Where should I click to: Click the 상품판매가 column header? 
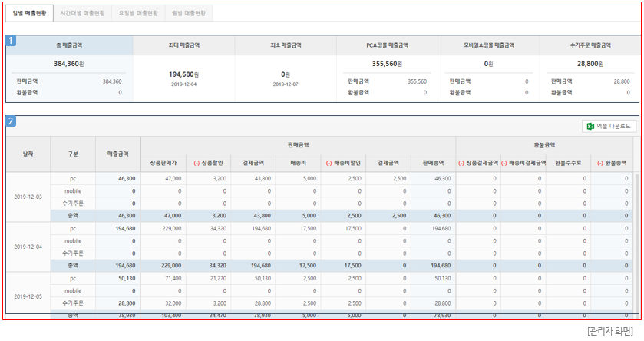[x=163, y=163]
